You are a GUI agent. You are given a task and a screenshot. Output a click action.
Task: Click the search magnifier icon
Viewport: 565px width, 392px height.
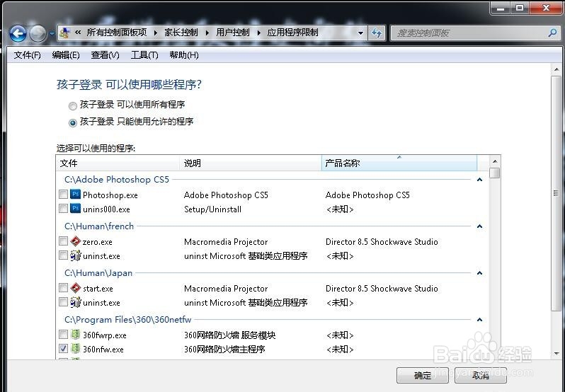552,33
